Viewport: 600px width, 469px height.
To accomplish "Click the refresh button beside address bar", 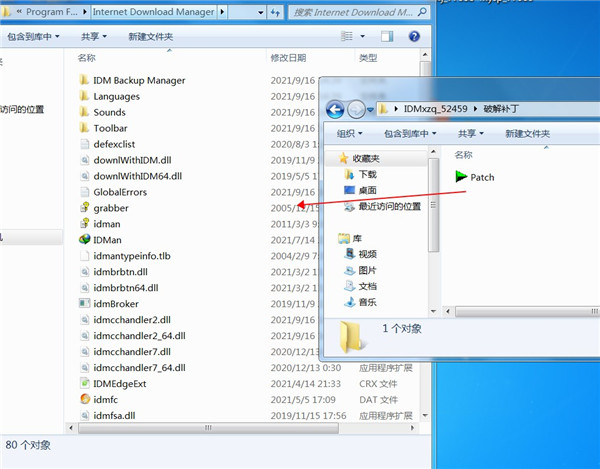I will click(x=273, y=12).
